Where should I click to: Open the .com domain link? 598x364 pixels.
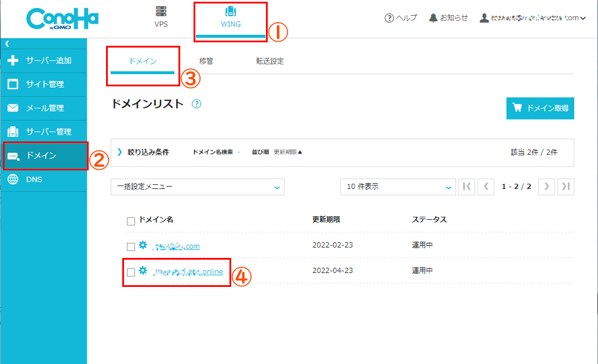click(x=176, y=246)
